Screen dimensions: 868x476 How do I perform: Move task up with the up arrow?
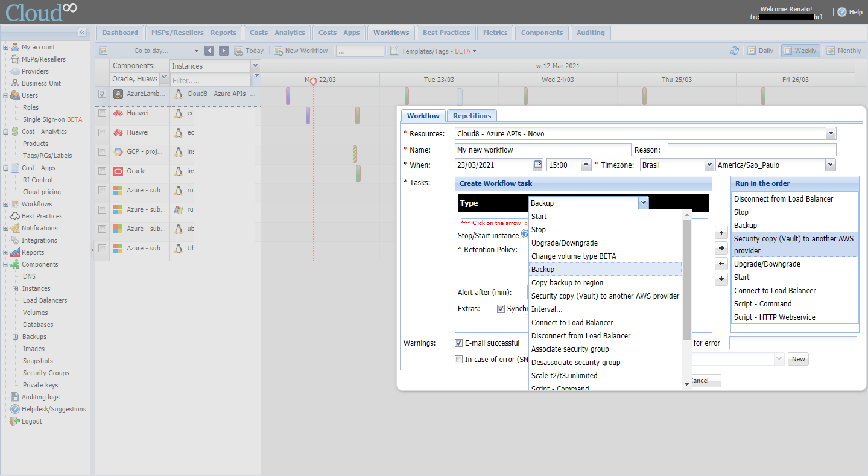pos(721,233)
